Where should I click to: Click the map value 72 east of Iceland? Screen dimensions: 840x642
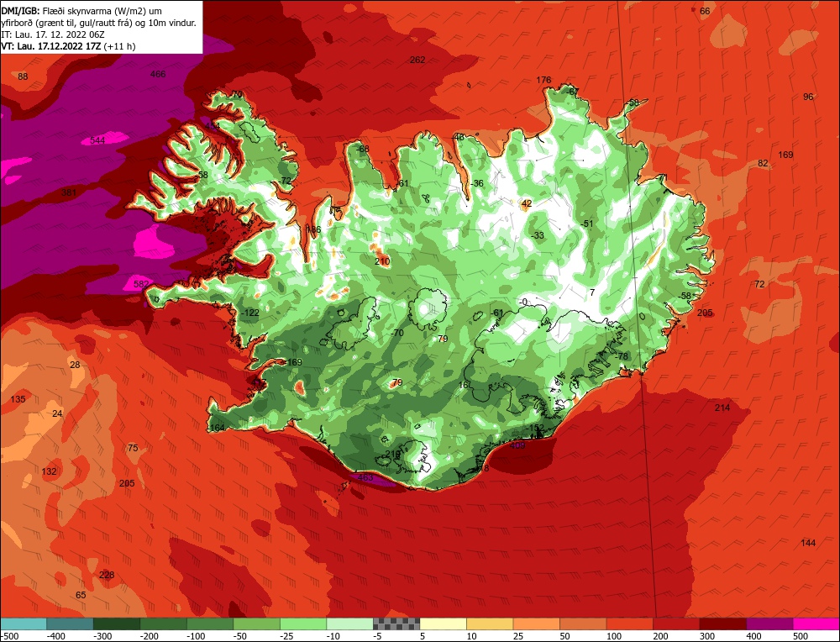[x=759, y=284]
